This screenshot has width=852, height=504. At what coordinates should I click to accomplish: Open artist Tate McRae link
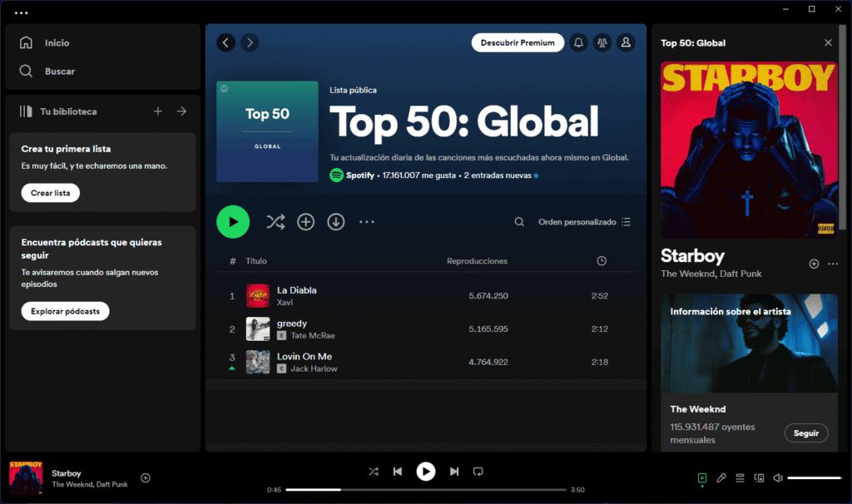313,336
